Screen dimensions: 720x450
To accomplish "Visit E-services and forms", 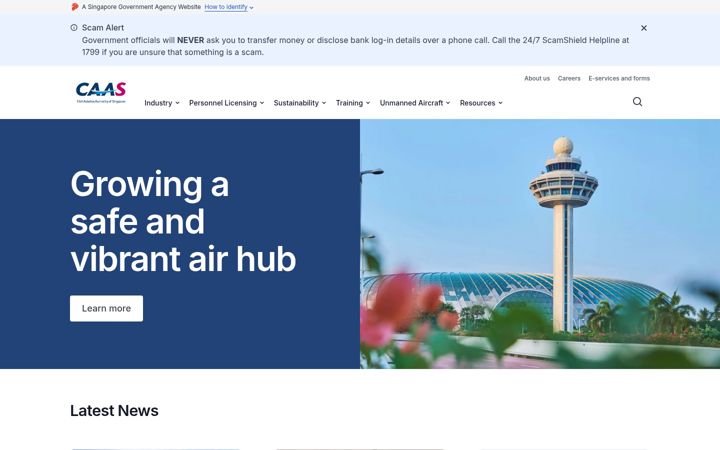I will click(619, 79).
